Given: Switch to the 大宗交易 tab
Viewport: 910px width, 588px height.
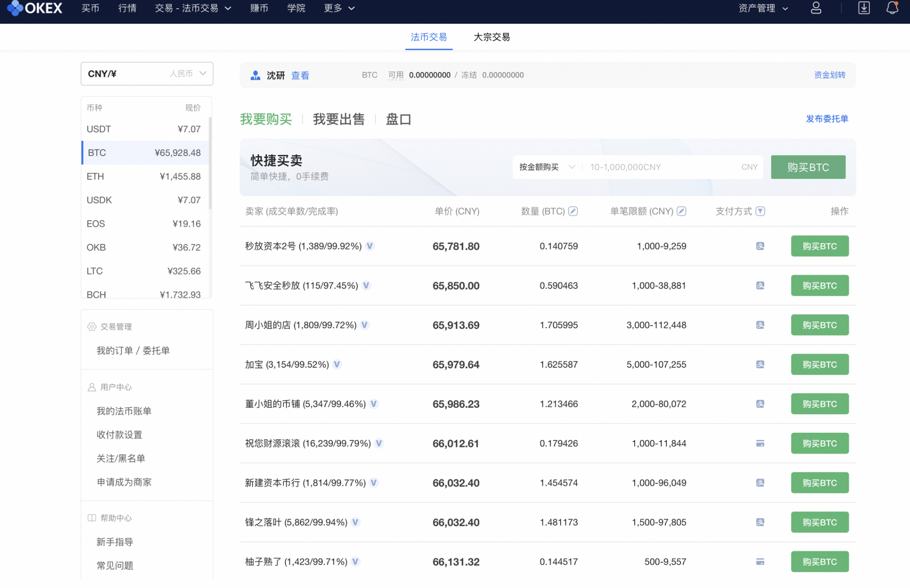Looking at the screenshot, I should tap(491, 37).
